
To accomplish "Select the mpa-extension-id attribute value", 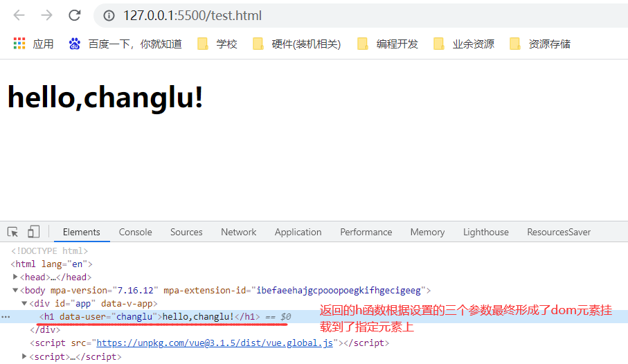I will 339,290.
